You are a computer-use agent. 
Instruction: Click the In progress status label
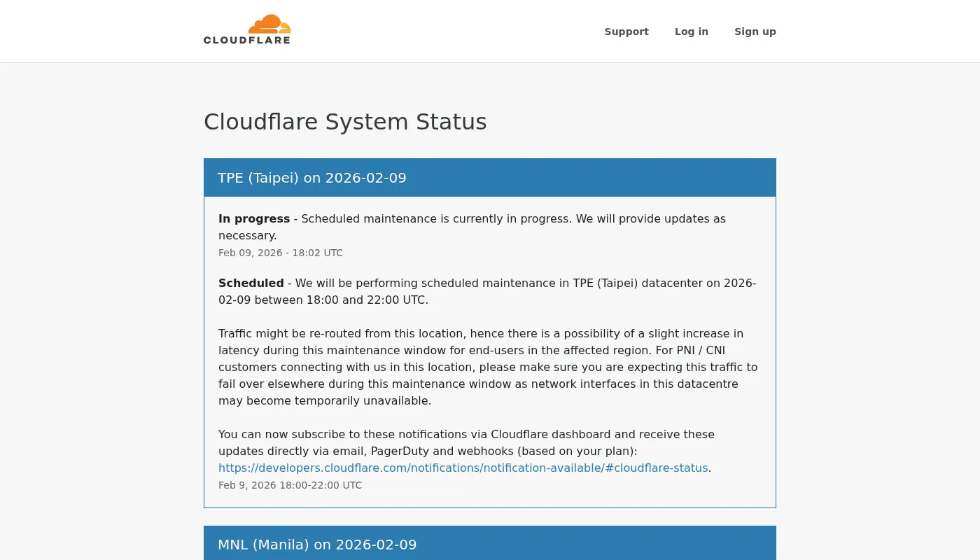[254, 218]
